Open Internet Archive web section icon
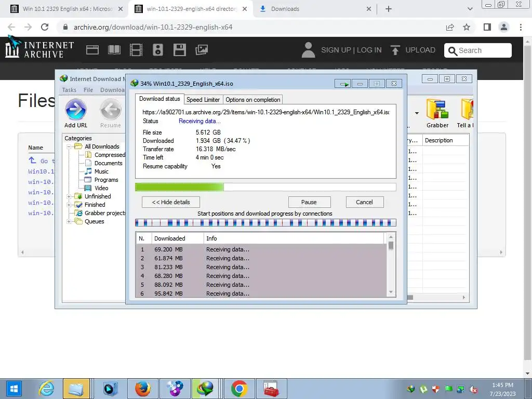 tap(92, 50)
